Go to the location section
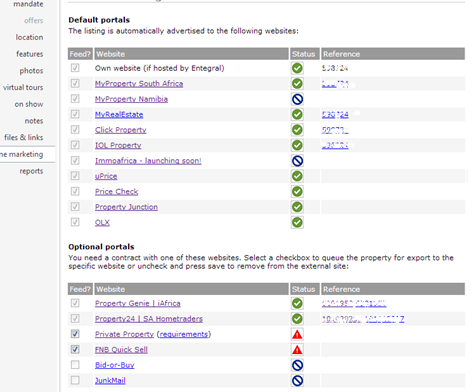This screenshot has height=392, width=474. pos(29,37)
